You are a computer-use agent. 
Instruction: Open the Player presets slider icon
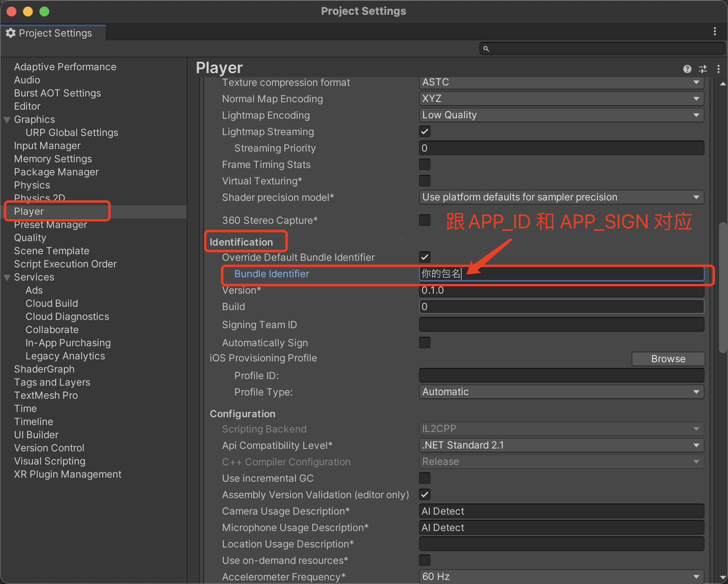click(703, 69)
